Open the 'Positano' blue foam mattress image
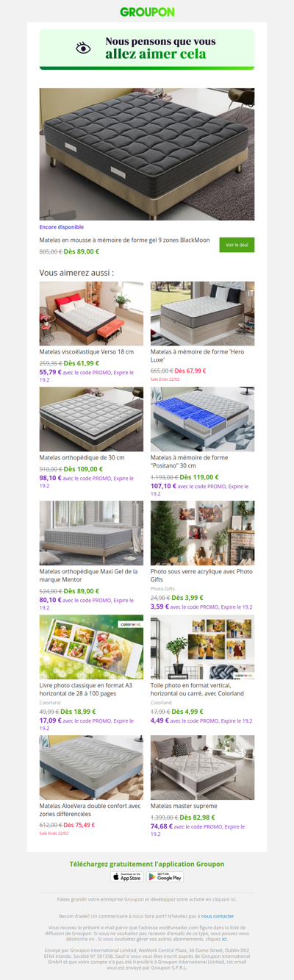 203,419
